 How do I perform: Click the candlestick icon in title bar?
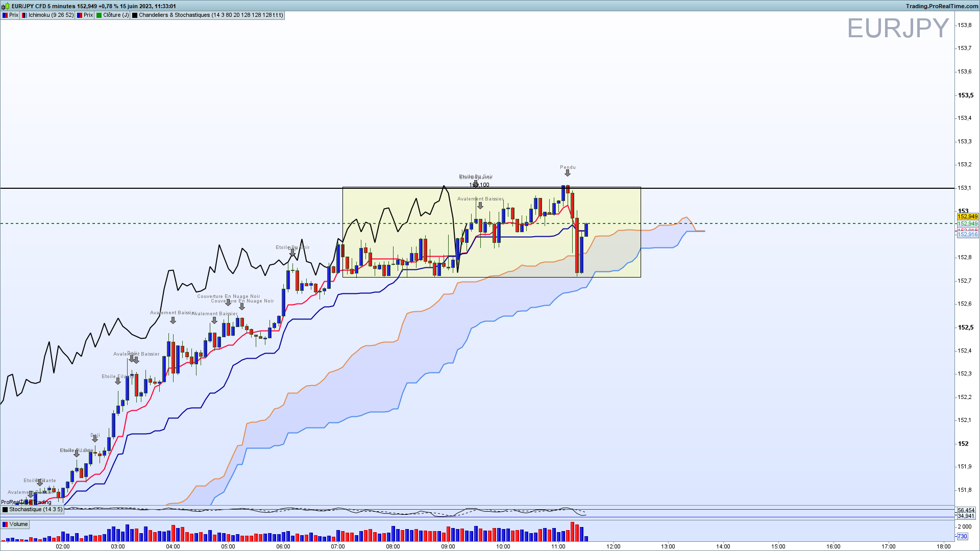(6, 6)
